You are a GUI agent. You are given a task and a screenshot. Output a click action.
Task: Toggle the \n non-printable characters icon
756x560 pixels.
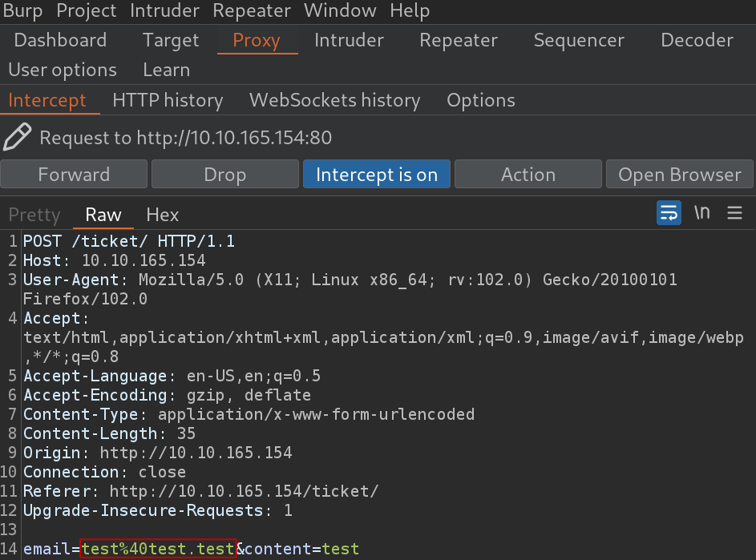[x=702, y=212]
